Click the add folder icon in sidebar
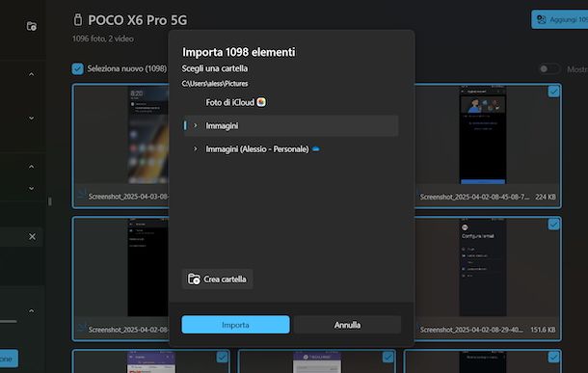The image size is (588, 373). [x=32, y=26]
